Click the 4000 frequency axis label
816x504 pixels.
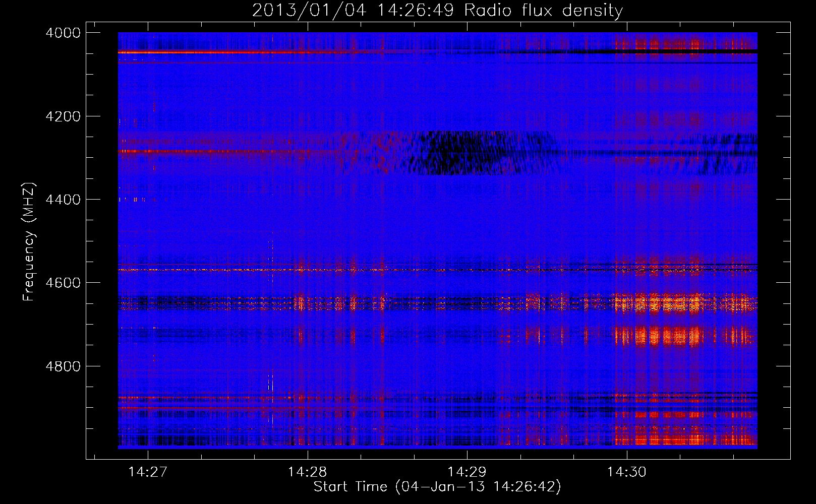point(63,33)
